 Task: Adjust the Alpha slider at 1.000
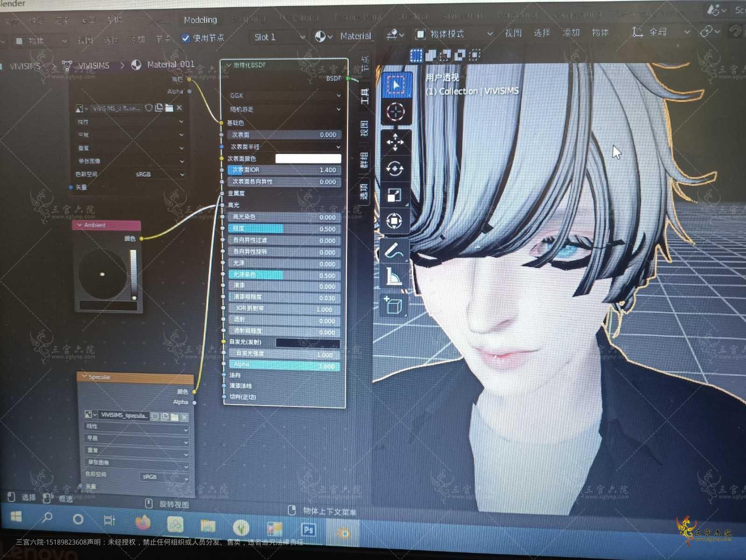point(284,365)
